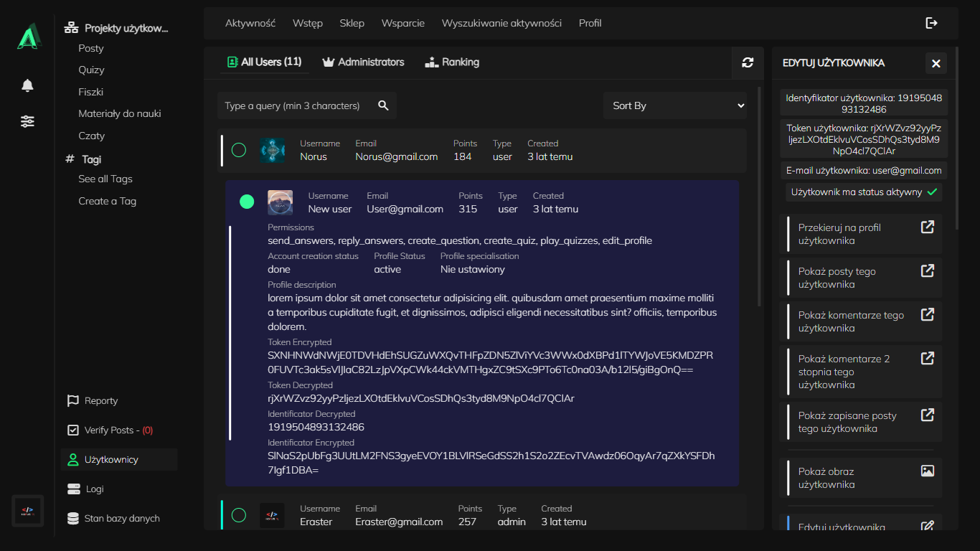Click the logout icon in top bar
The height and width of the screenshot is (551, 980).
(x=931, y=23)
